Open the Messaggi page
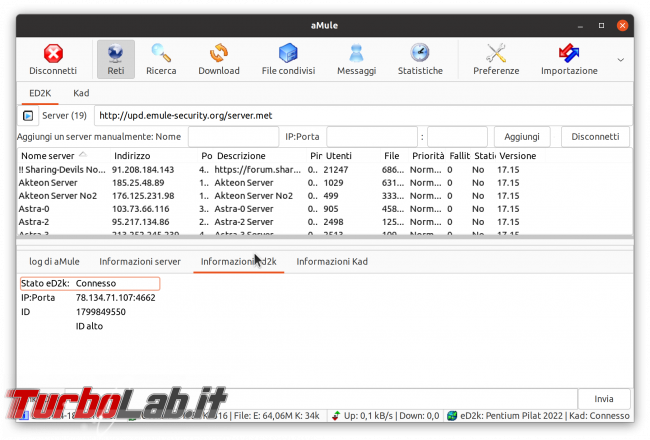The image size is (650, 440). [356, 59]
